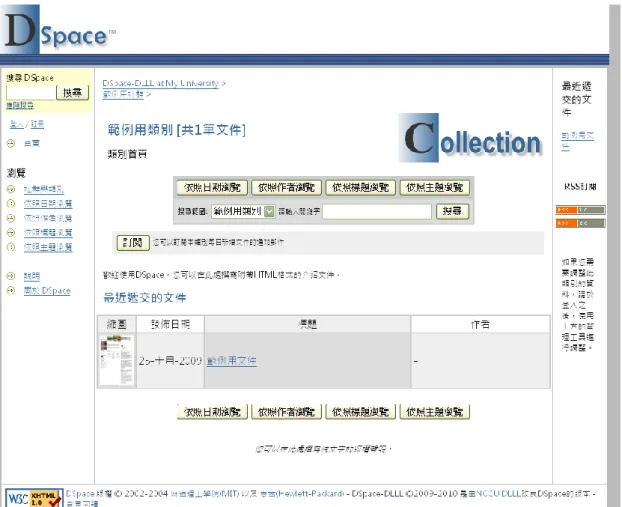Click the Hewlett-Packard link in footer
The height and width of the screenshot is (507, 622).
(302, 494)
